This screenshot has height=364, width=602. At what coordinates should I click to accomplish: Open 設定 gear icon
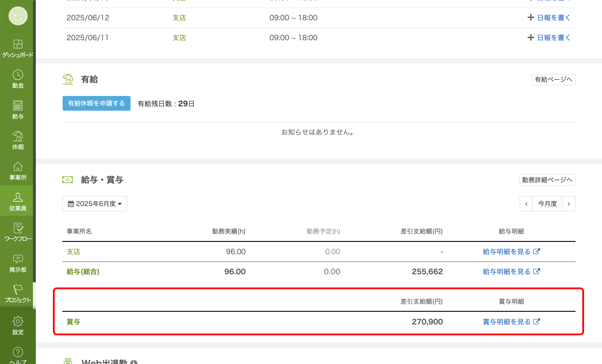[x=18, y=321]
